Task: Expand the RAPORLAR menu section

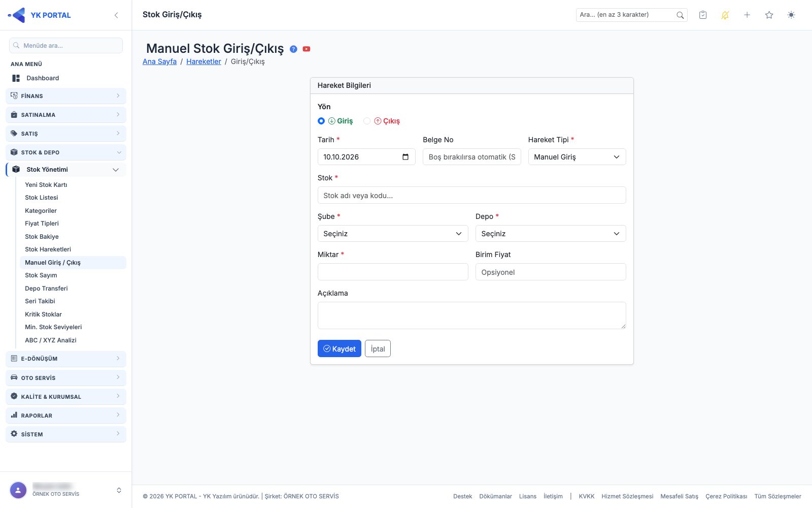Action: click(x=66, y=416)
